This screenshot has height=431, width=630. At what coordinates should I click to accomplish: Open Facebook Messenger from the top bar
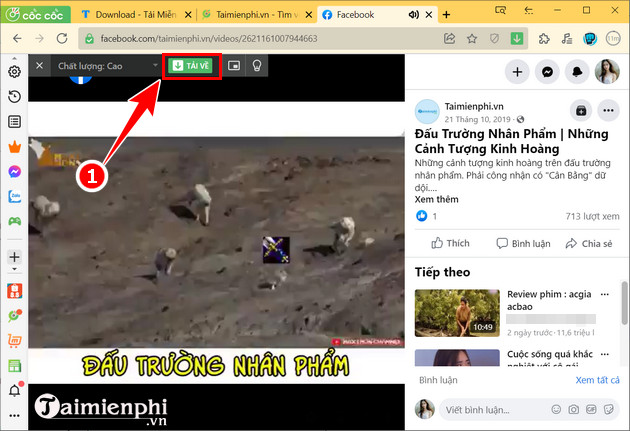click(548, 72)
